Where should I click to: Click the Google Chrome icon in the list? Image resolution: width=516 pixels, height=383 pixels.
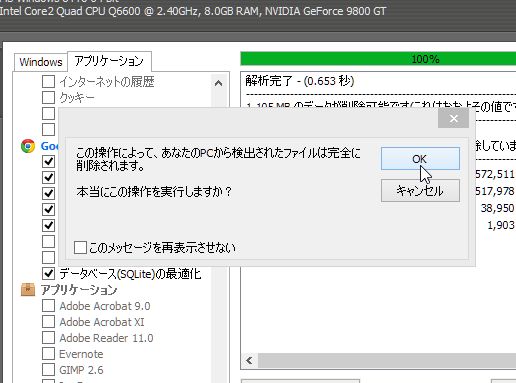point(28,146)
